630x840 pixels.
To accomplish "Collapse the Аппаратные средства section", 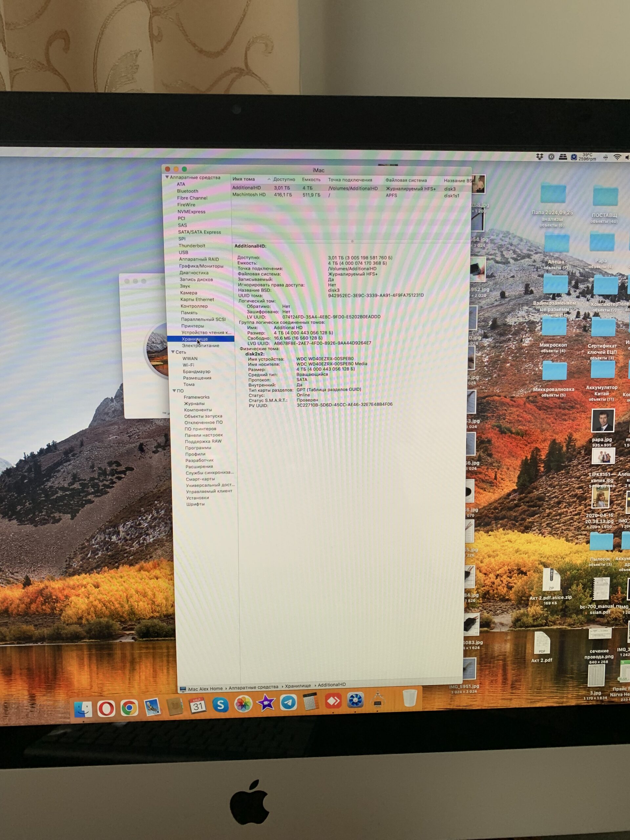I will [x=166, y=177].
